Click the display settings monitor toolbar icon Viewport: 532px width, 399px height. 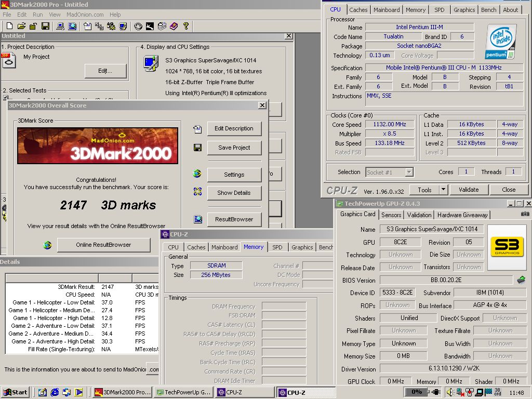click(123, 26)
